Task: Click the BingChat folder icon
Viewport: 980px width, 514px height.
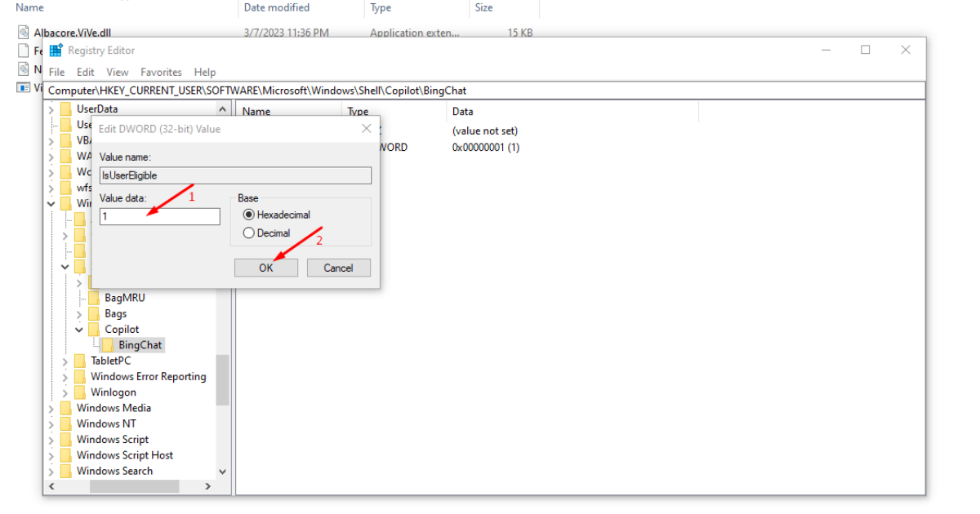Action: pos(108,345)
